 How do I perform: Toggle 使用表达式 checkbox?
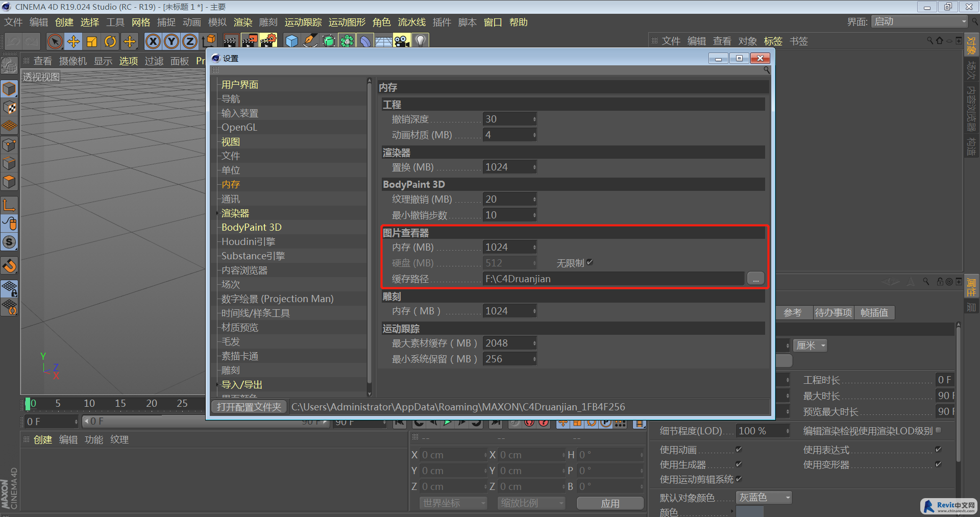coord(938,449)
